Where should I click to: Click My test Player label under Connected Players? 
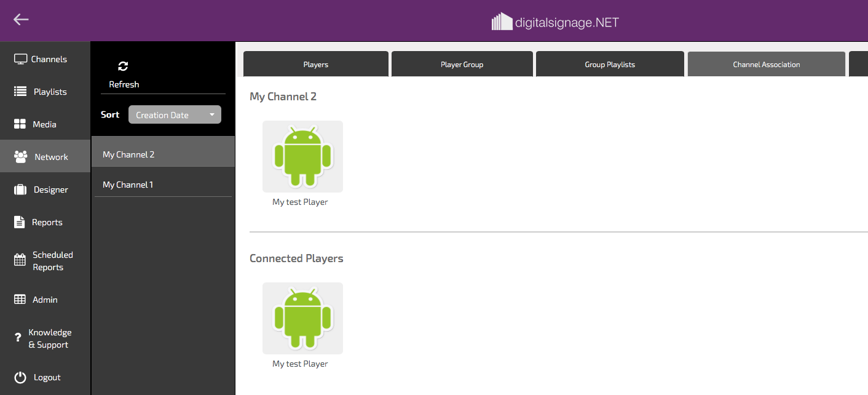tap(300, 364)
